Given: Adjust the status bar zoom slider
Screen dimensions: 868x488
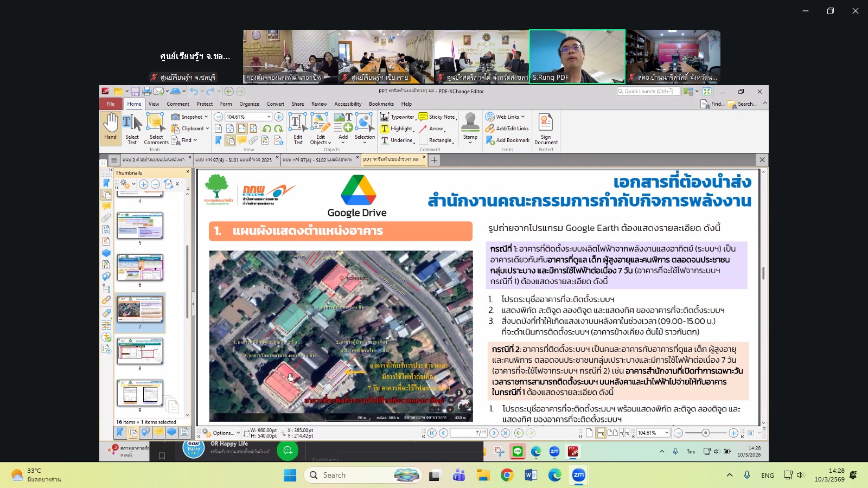Looking at the screenshot, I should click(x=705, y=433).
